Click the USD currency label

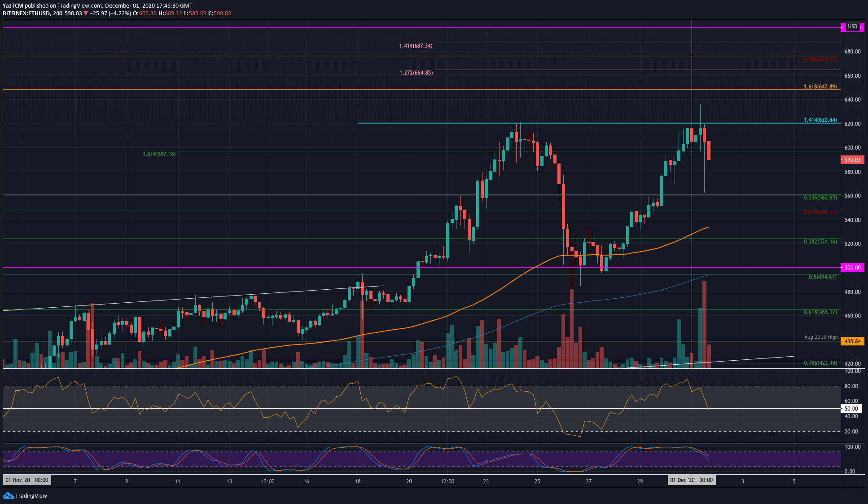[852, 27]
